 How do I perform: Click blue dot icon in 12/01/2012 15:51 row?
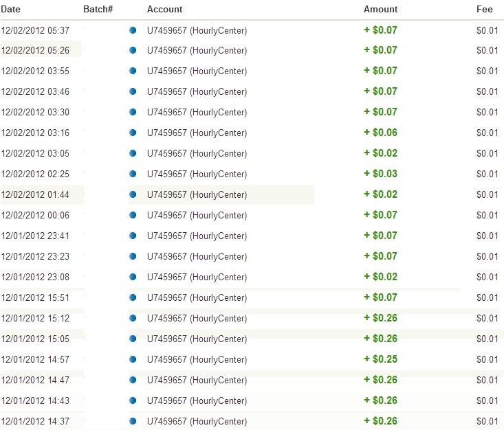133,297
